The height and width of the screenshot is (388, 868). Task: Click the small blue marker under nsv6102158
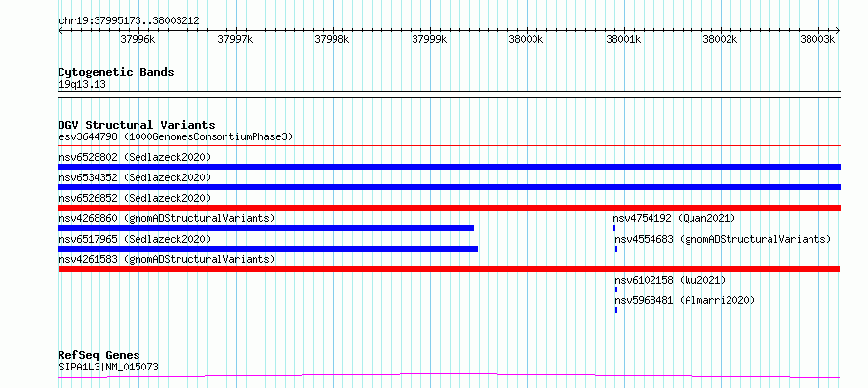coord(616,290)
